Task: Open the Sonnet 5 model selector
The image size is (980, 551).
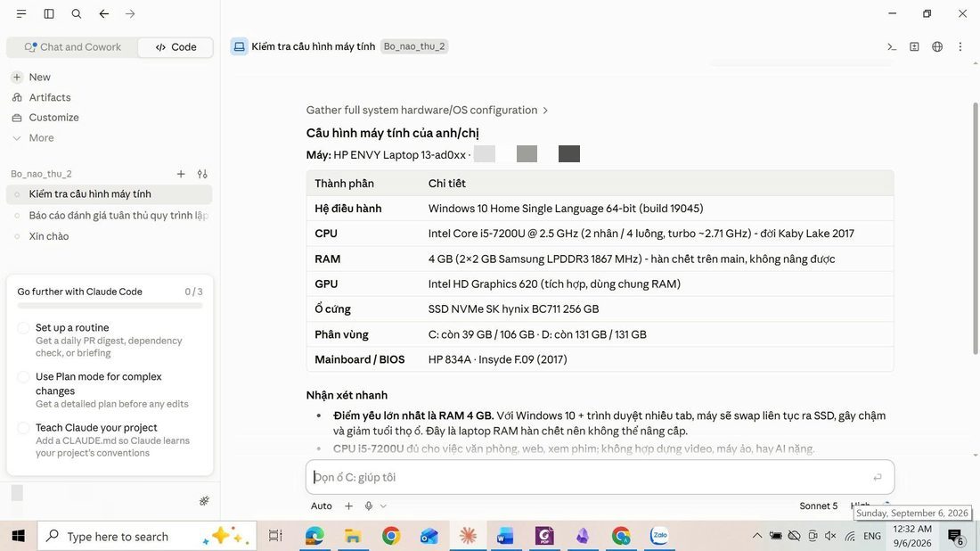Action: [818, 506]
